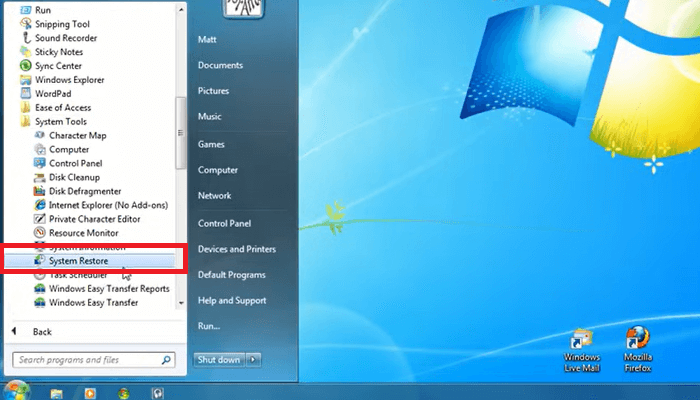Open Character Map tool
This screenshot has height=400, width=700.
(x=77, y=135)
